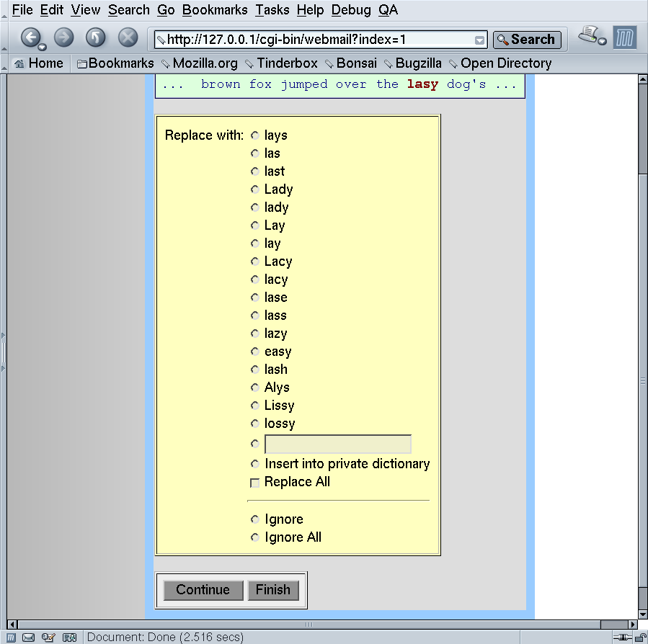This screenshot has height=644, width=648.
Task: Open the URL history dropdown arrow
Action: [479, 40]
